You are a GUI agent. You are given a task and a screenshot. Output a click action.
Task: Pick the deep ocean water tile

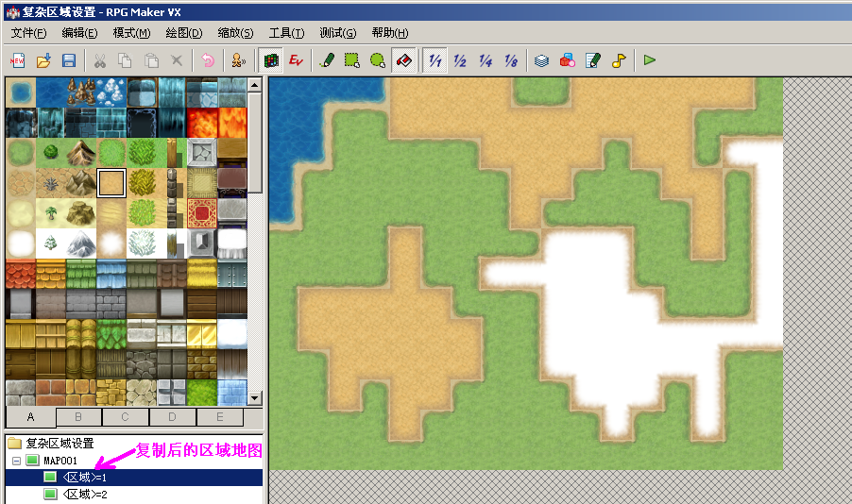[x=51, y=92]
